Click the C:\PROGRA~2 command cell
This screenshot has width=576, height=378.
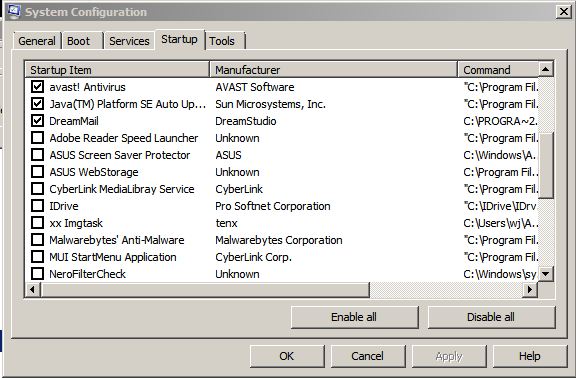point(500,121)
